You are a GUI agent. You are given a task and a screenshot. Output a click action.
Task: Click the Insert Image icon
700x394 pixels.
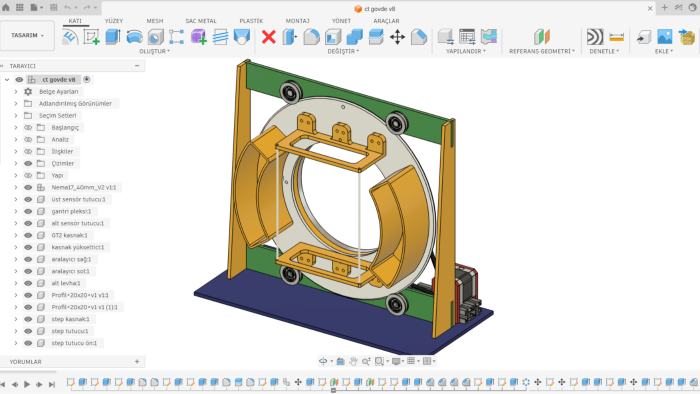tap(665, 37)
